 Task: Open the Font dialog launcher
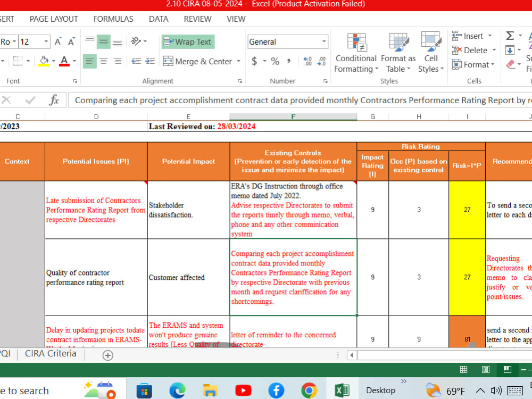(x=75, y=81)
